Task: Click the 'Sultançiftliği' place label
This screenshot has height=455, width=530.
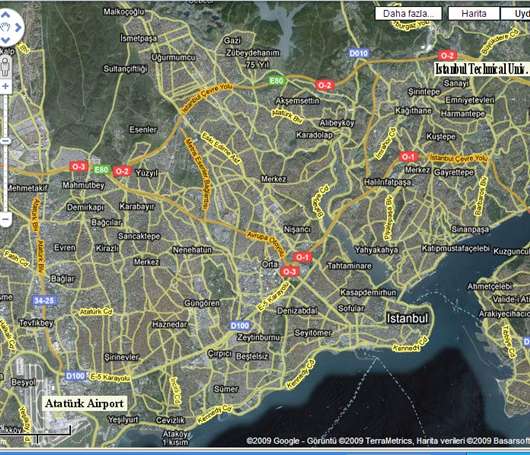Action: (125, 69)
